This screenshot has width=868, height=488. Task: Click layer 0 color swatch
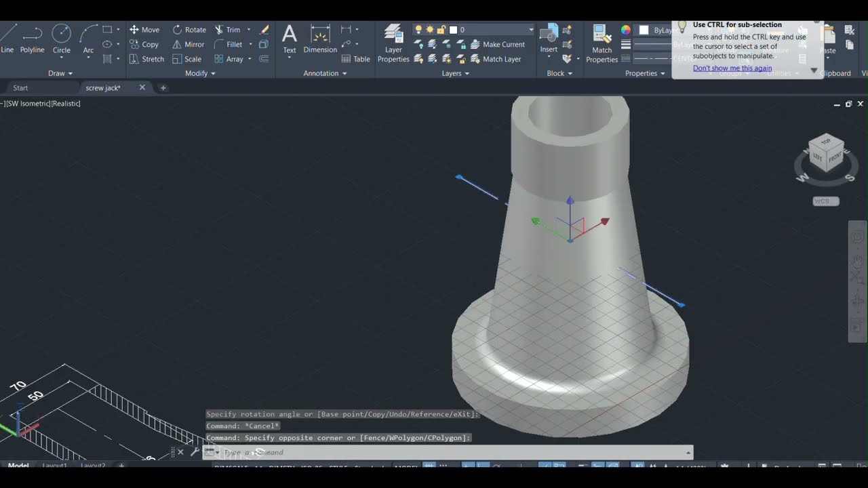coord(453,30)
